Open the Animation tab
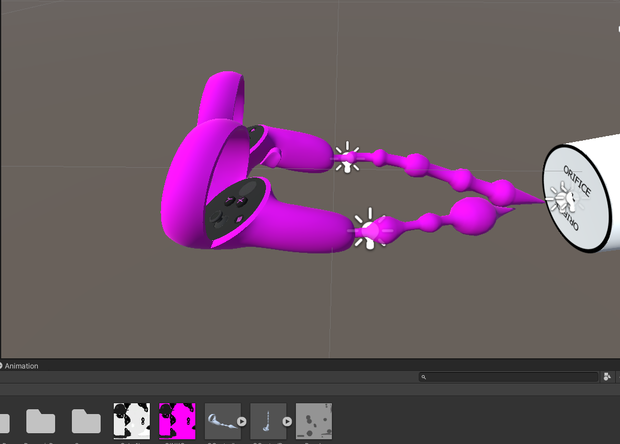Screen dimensions: 620x444 point(19,366)
